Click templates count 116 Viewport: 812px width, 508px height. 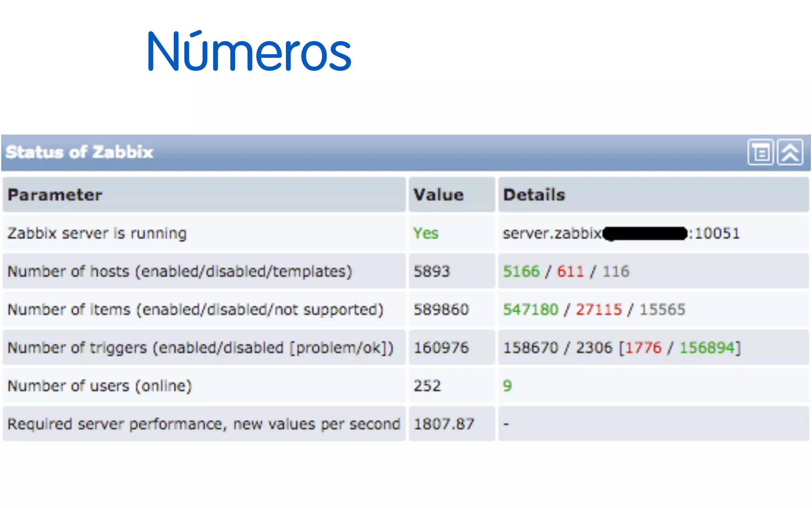[616, 271]
